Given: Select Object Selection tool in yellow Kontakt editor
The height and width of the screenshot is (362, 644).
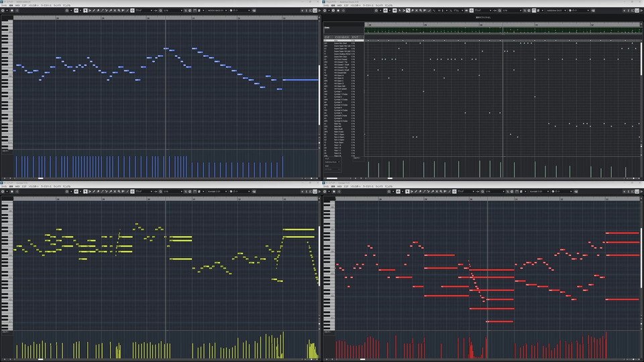Looking at the screenshot, I should tap(85, 191).
